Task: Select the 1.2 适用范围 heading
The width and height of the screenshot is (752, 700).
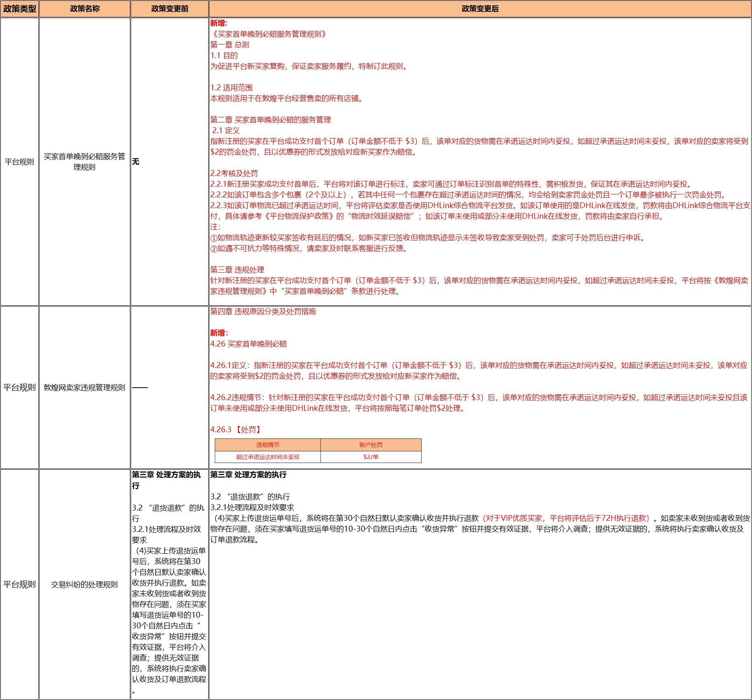Action: coord(231,88)
